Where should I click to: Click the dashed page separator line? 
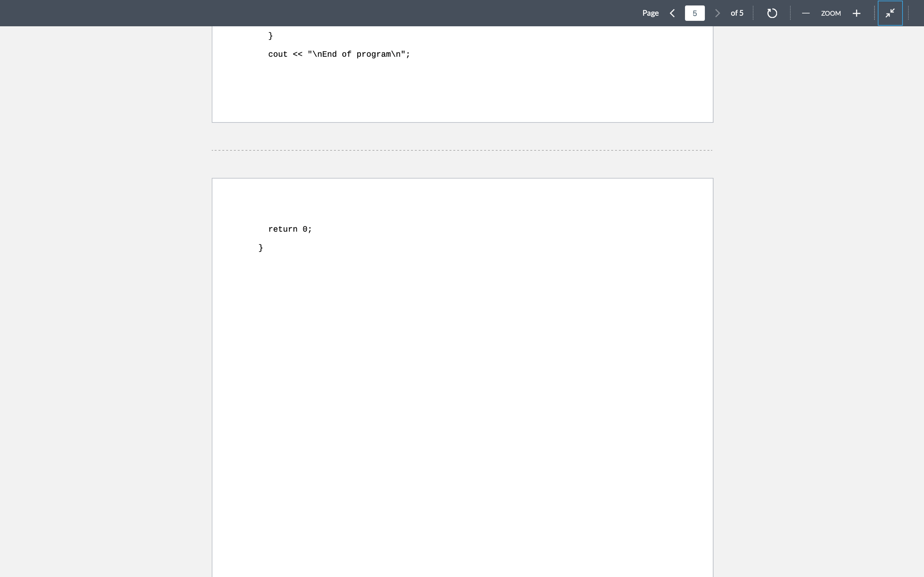click(462, 150)
